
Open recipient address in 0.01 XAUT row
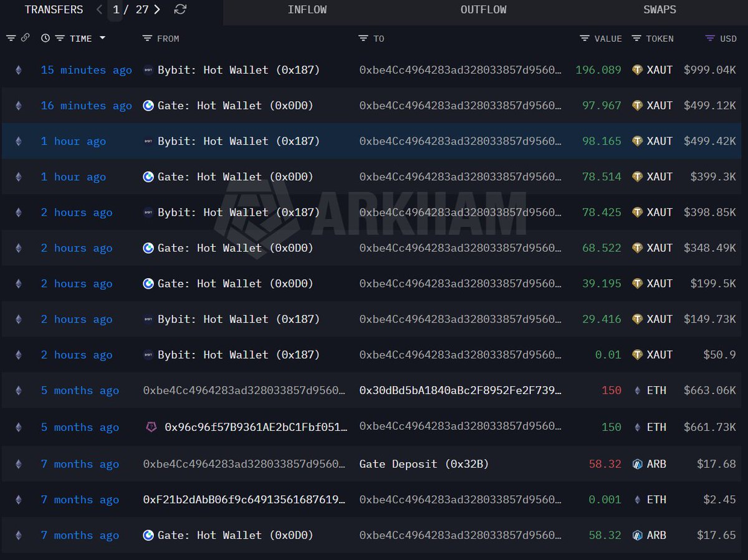[x=460, y=354]
